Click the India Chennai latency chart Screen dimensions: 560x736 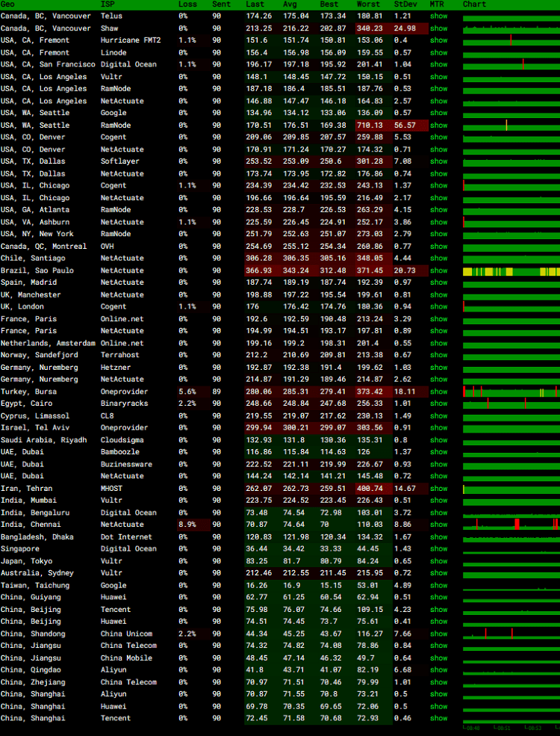[511, 525]
